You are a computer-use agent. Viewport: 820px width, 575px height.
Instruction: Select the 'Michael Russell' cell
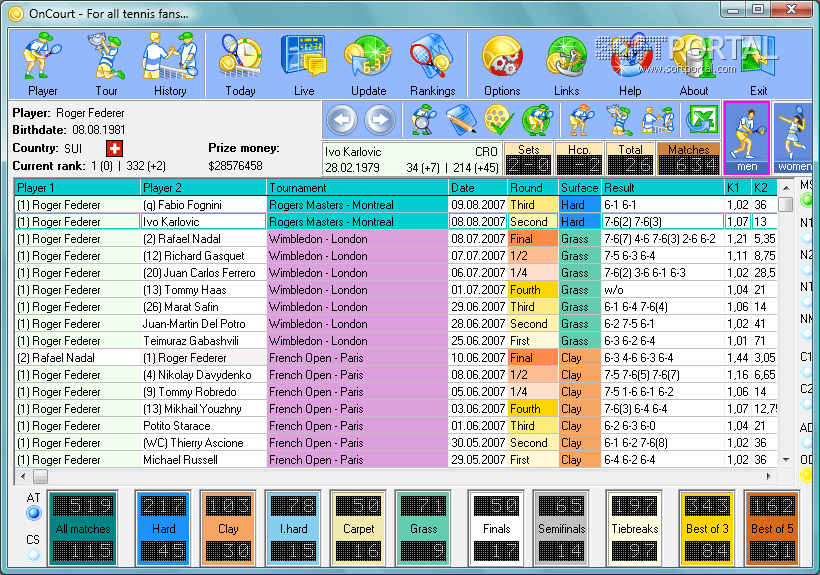(x=203, y=460)
